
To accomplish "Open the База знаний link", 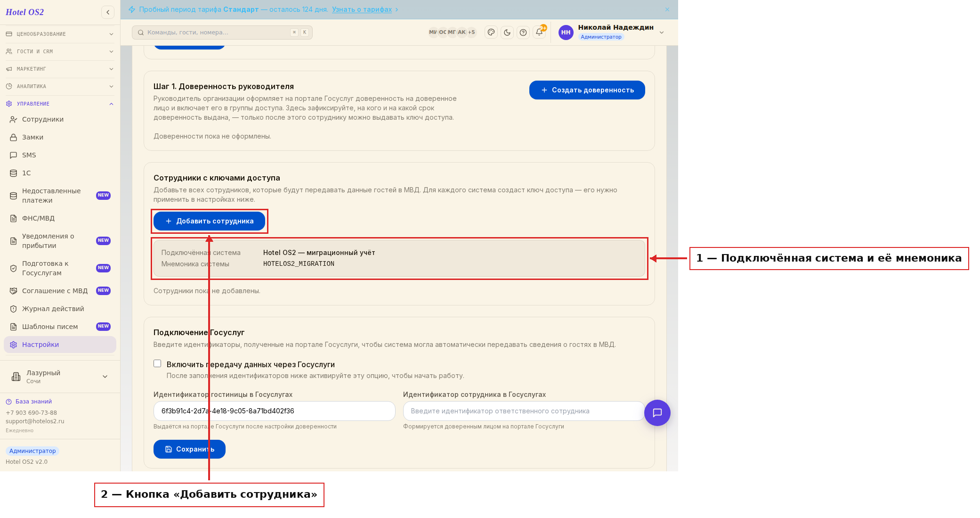I will (33, 402).
